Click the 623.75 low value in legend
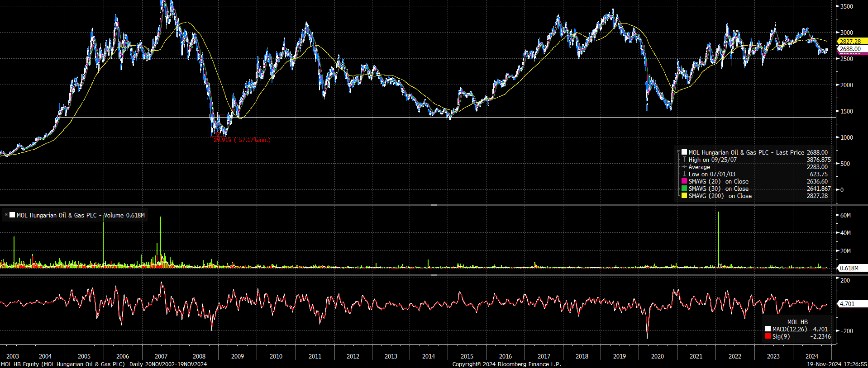The width and height of the screenshot is (868, 368). 819,174
